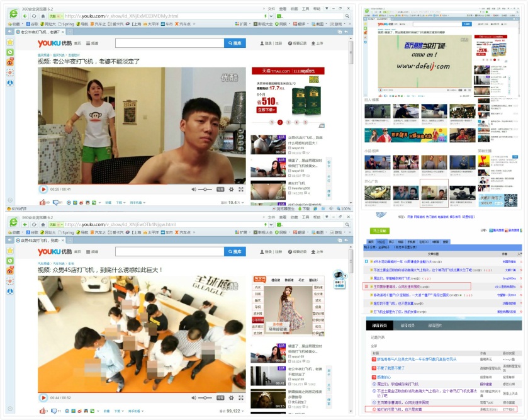Open comments bubble under 老公半夜打飞机 video

[x=55, y=202]
